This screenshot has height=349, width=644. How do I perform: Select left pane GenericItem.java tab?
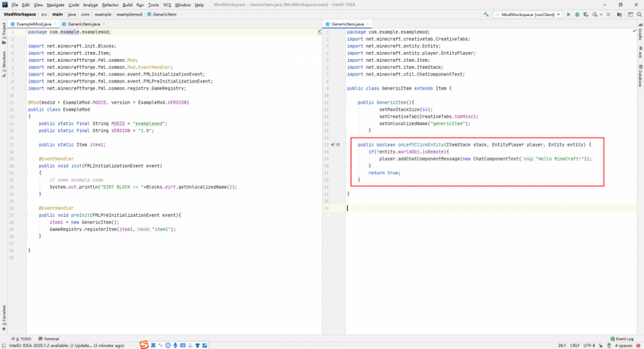[x=84, y=24]
